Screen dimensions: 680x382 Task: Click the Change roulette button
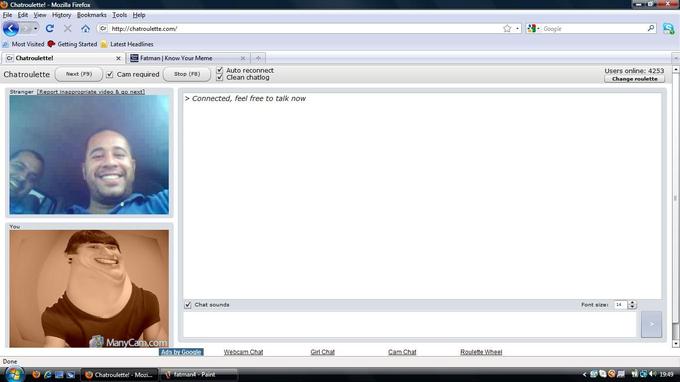pos(634,79)
